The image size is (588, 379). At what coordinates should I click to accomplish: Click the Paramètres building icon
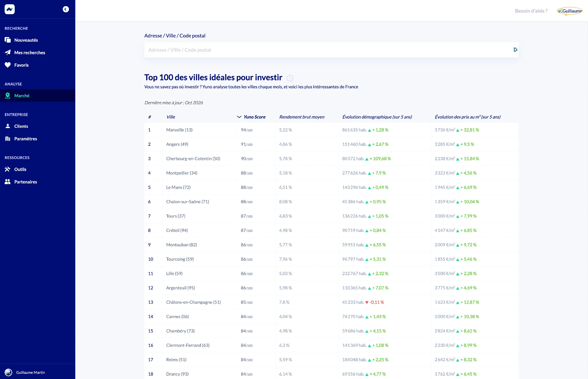[8, 138]
